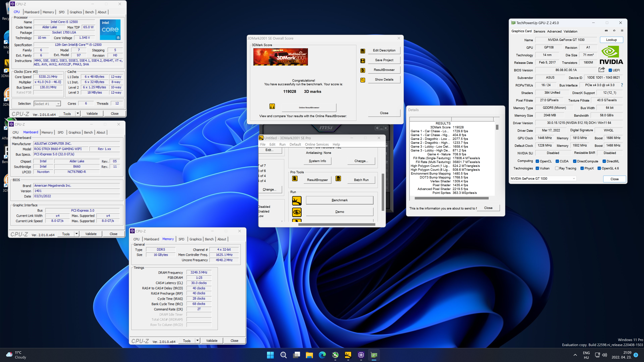Click the floppy disk icon beside Save Project
This screenshot has width=644, height=362.
362,61
